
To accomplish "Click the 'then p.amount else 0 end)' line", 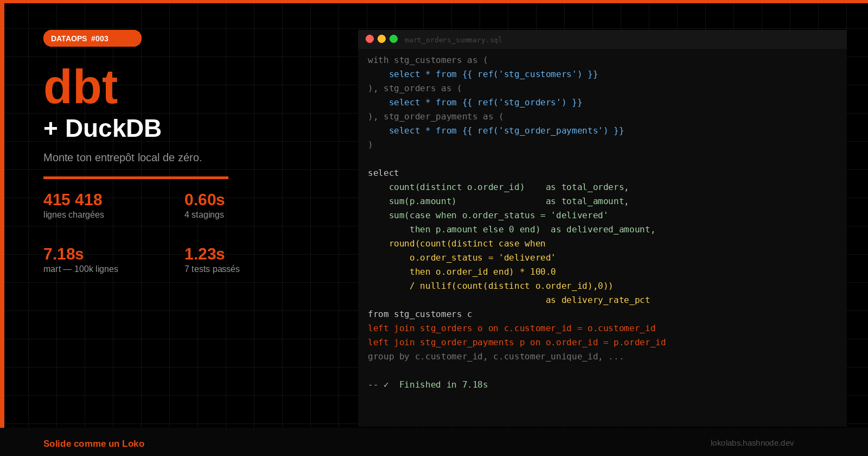I will point(532,230).
